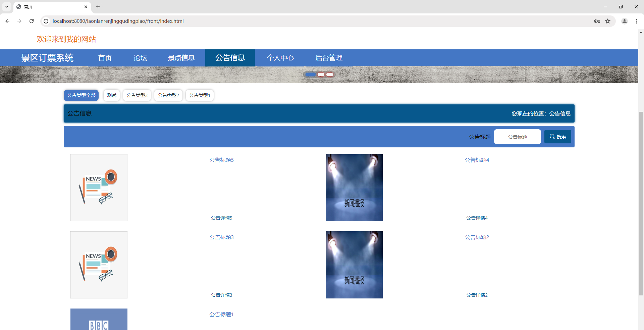Open the 公告标题1 link
The image size is (644, 330).
(x=222, y=315)
